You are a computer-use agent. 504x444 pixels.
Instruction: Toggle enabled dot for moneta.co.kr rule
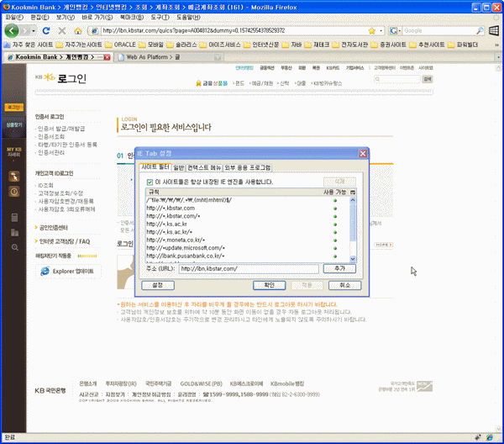(x=335, y=240)
